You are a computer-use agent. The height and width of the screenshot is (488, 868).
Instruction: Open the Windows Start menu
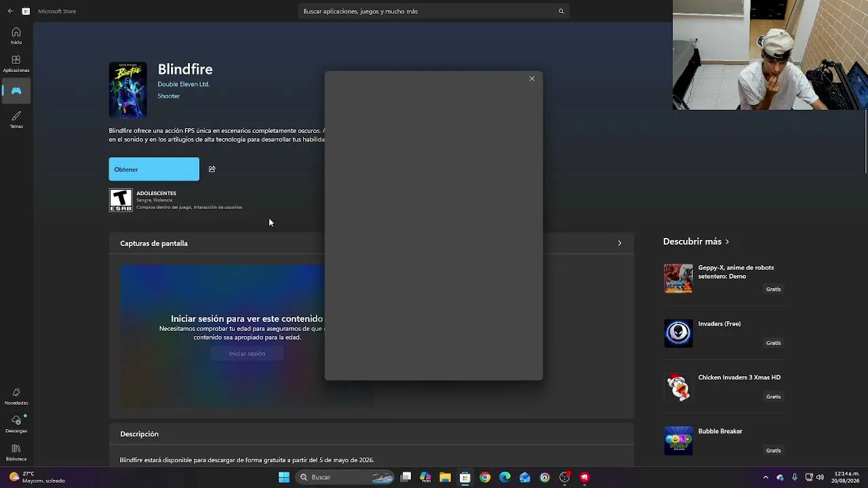[x=284, y=477]
